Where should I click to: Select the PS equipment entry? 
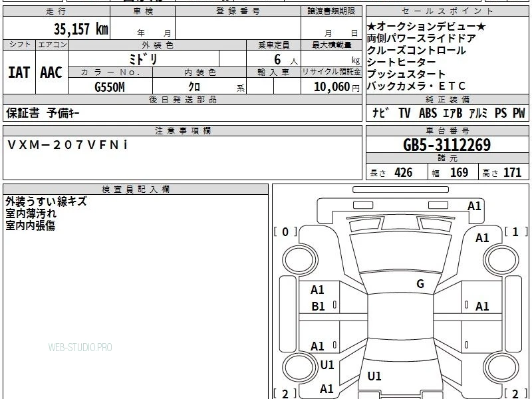(x=501, y=112)
